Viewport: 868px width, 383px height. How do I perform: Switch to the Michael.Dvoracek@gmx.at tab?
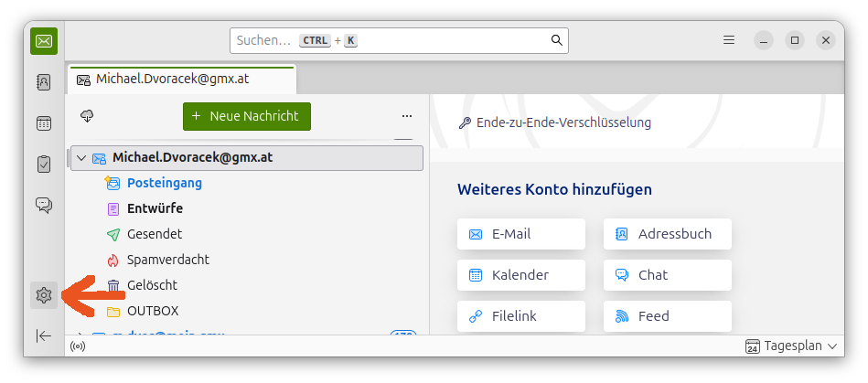point(181,80)
